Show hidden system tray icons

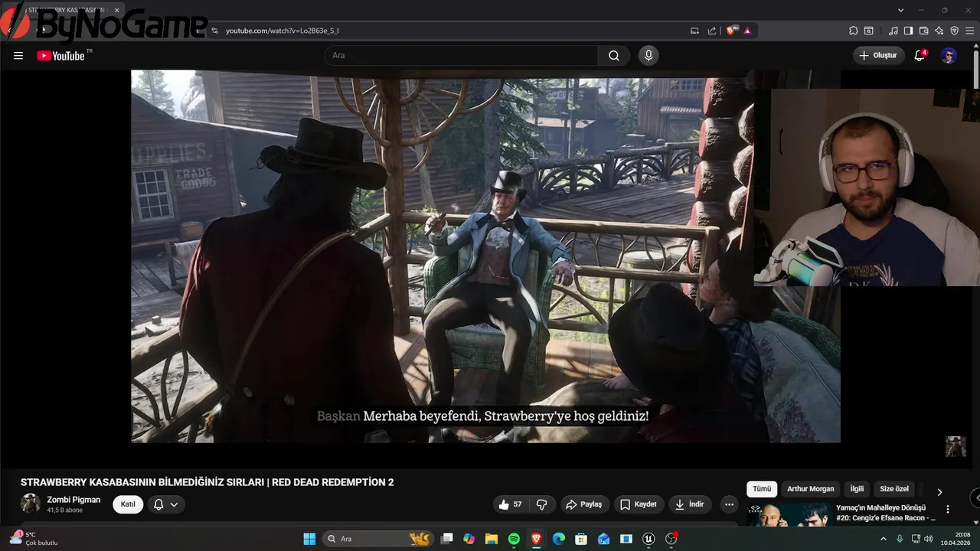[885, 539]
